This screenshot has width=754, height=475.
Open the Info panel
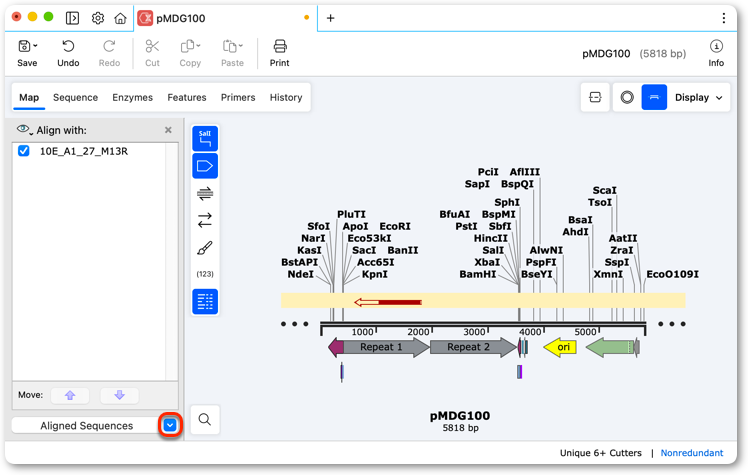(x=716, y=53)
